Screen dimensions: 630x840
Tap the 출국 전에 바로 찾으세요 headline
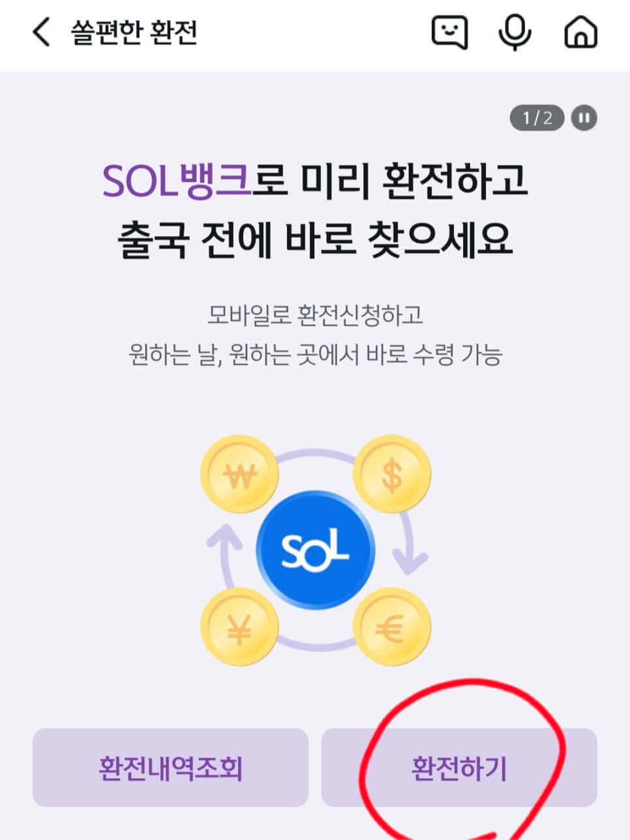pos(315,239)
